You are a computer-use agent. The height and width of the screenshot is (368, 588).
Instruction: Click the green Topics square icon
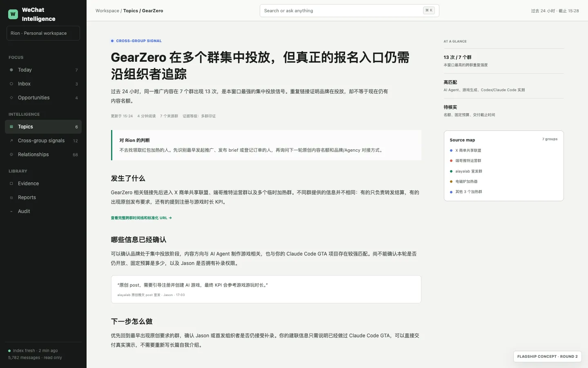(11, 127)
